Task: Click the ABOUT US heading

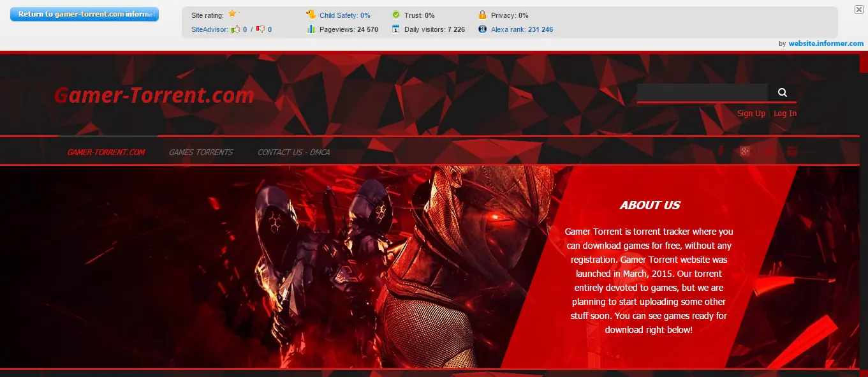Action: [x=650, y=205]
